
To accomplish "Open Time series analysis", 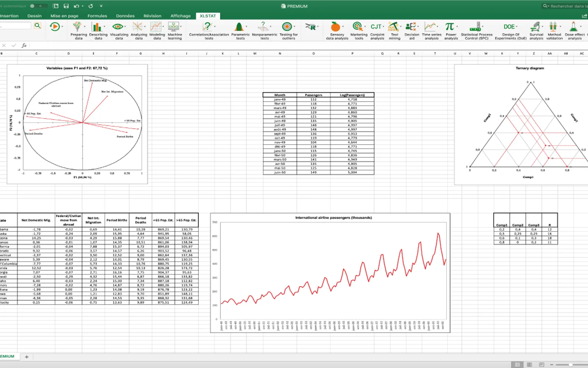I will tap(431, 31).
